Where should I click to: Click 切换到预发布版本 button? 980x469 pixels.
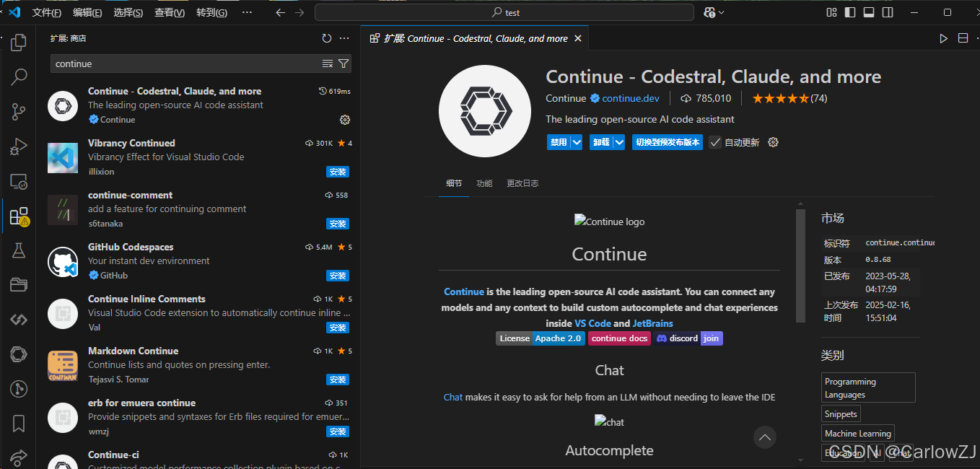668,142
